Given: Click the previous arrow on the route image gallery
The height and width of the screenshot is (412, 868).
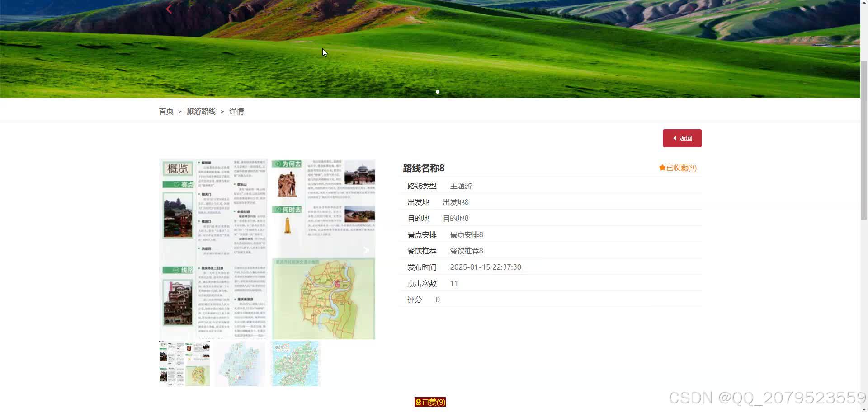Looking at the screenshot, I should click(168, 250).
